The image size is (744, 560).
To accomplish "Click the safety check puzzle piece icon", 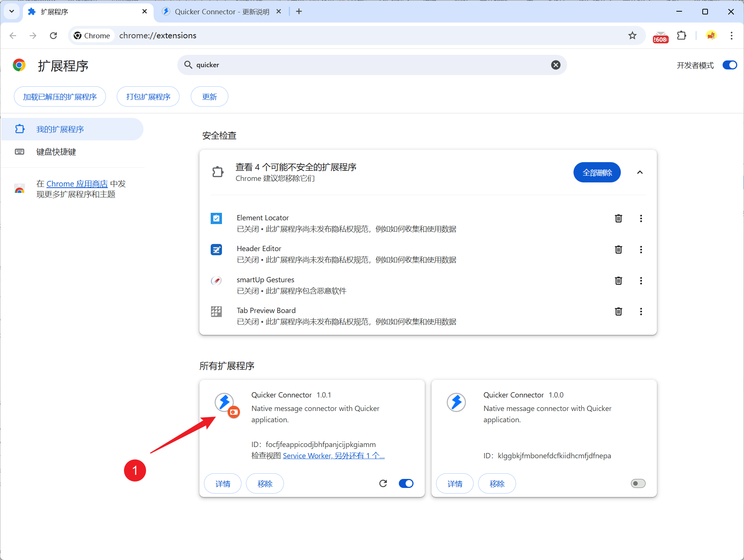I will [218, 172].
